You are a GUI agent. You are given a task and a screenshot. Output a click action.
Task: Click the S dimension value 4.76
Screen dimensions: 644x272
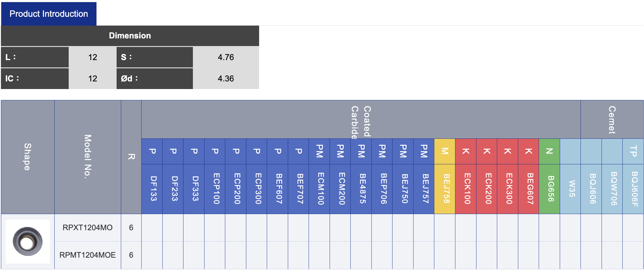tap(226, 57)
